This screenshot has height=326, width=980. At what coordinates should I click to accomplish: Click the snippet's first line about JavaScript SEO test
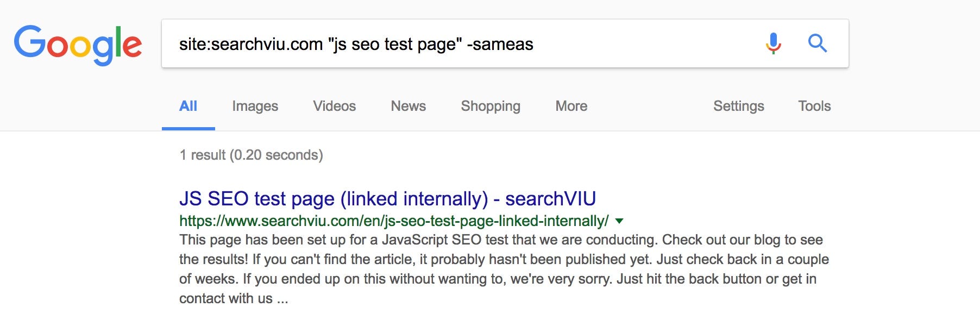tap(501, 240)
